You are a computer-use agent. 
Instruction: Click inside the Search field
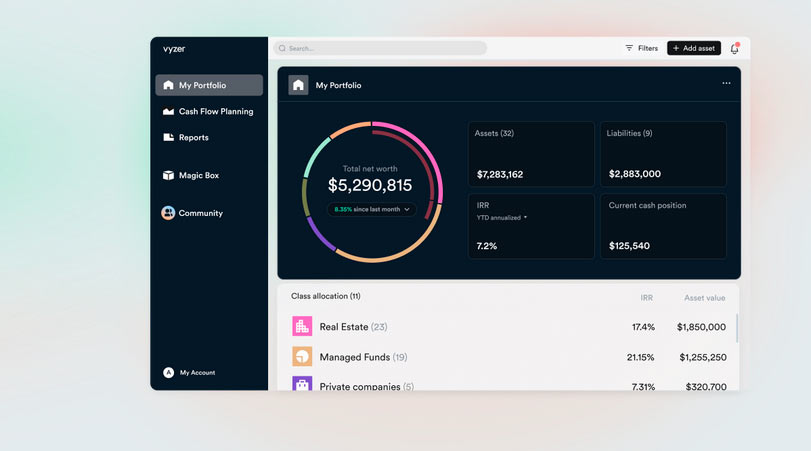point(380,48)
